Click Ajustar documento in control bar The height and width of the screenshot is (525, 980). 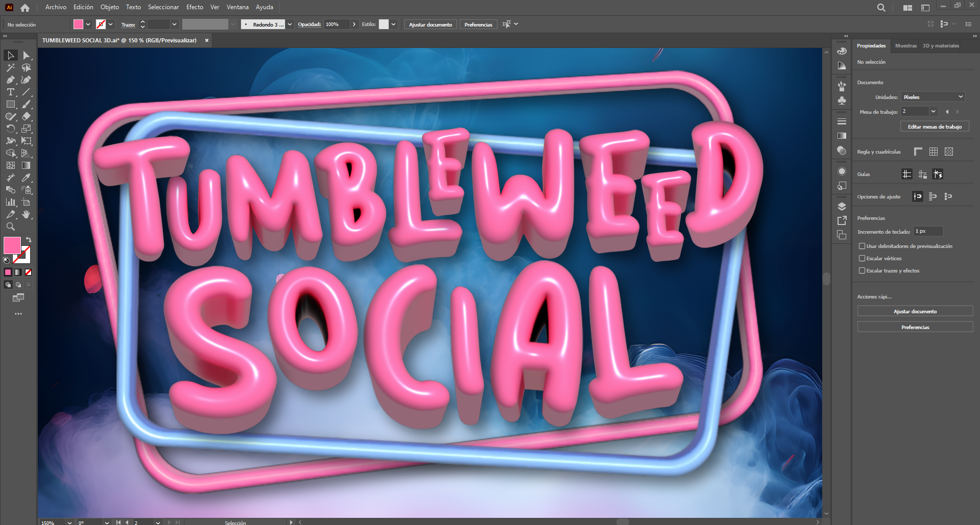[431, 24]
